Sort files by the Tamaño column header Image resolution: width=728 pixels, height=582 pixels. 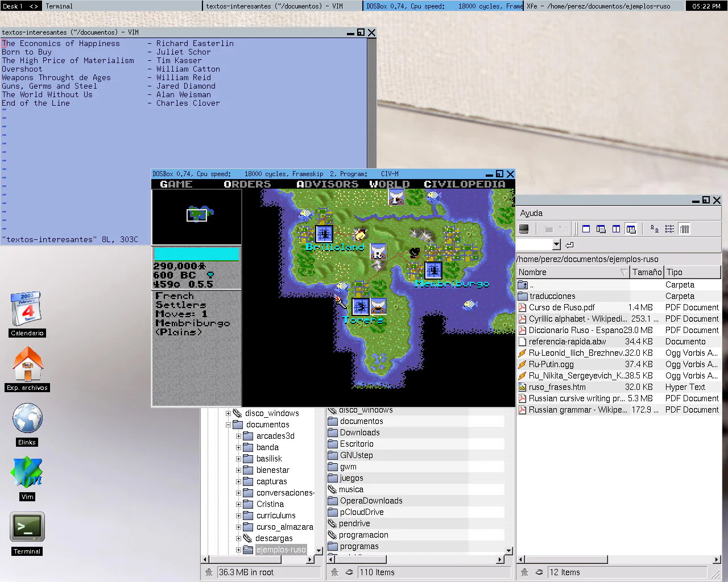coord(647,272)
